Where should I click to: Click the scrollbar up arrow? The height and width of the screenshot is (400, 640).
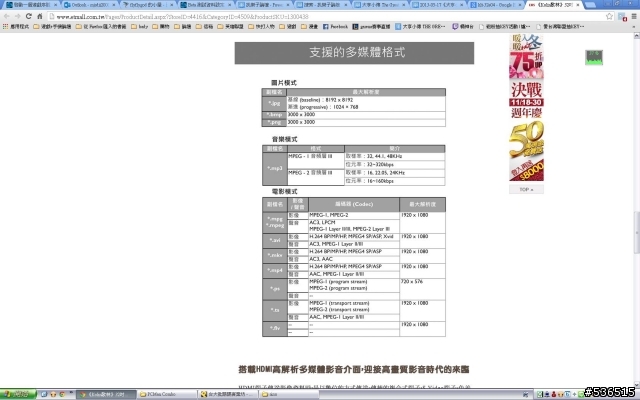[x=636, y=36]
